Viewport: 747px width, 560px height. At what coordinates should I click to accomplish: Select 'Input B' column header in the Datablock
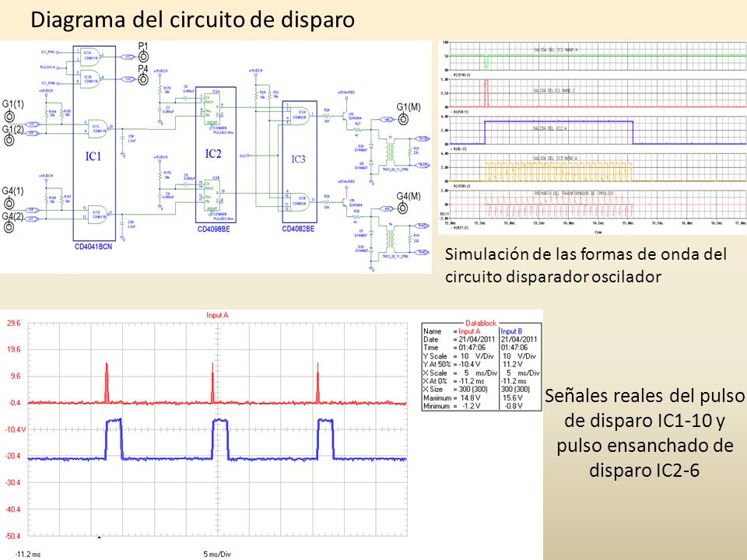pyautogui.click(x=512, y=331)
